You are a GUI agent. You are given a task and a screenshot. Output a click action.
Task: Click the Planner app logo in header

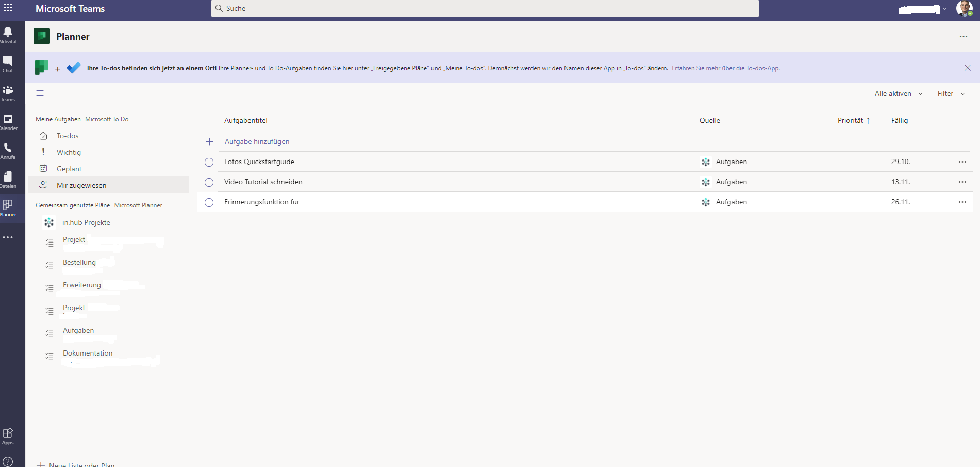(42, 36)
